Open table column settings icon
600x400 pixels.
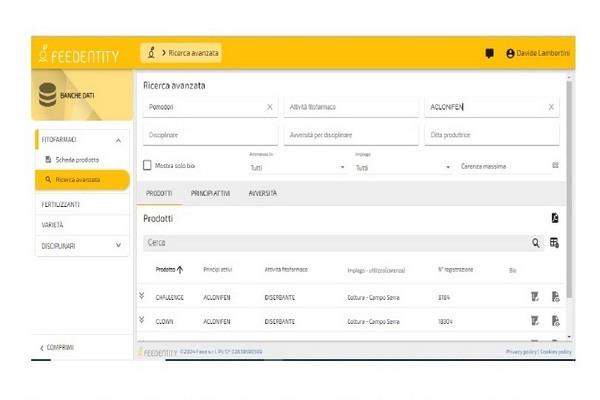(x=554, y=243)
